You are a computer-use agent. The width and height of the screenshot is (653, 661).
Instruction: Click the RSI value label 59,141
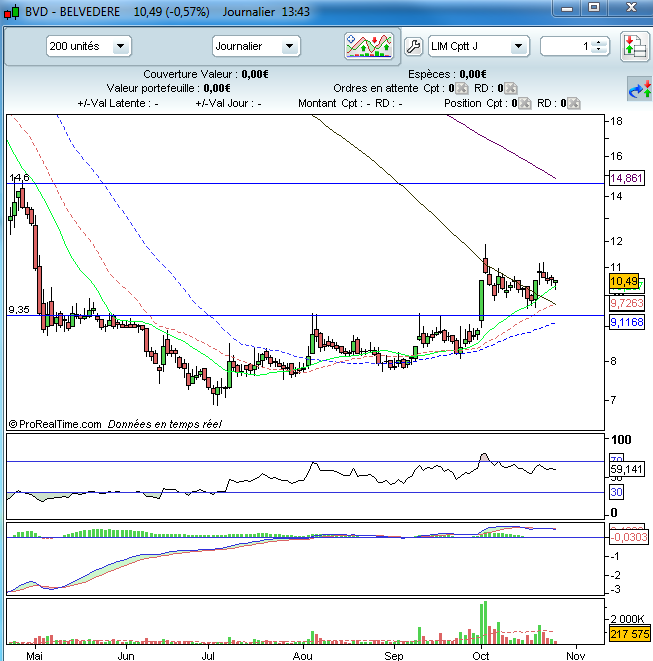pos(627,469)
